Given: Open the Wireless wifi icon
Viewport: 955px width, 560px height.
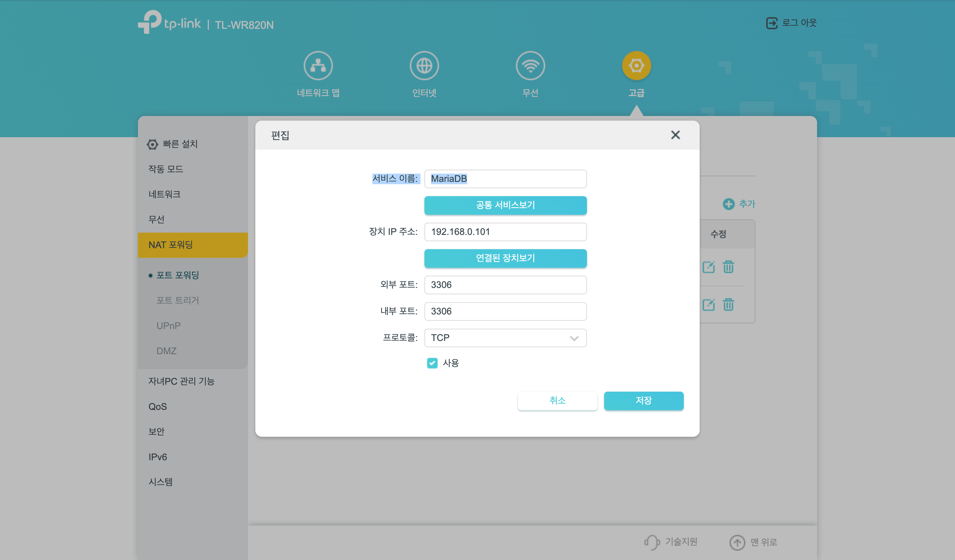Looking at the screenshot, I should [530, 66].
